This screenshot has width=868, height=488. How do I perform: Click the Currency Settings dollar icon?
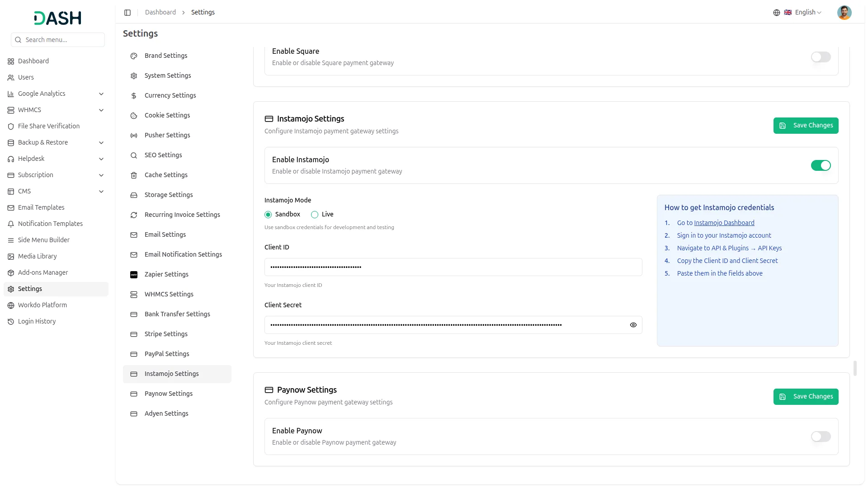click(134, 96)
